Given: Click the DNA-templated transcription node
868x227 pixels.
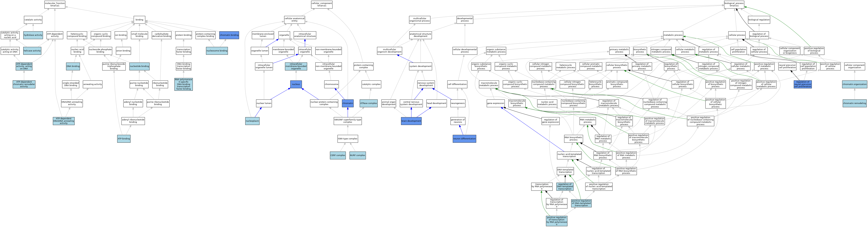Looking at the screenshot, I should click(x=565, y=171).
